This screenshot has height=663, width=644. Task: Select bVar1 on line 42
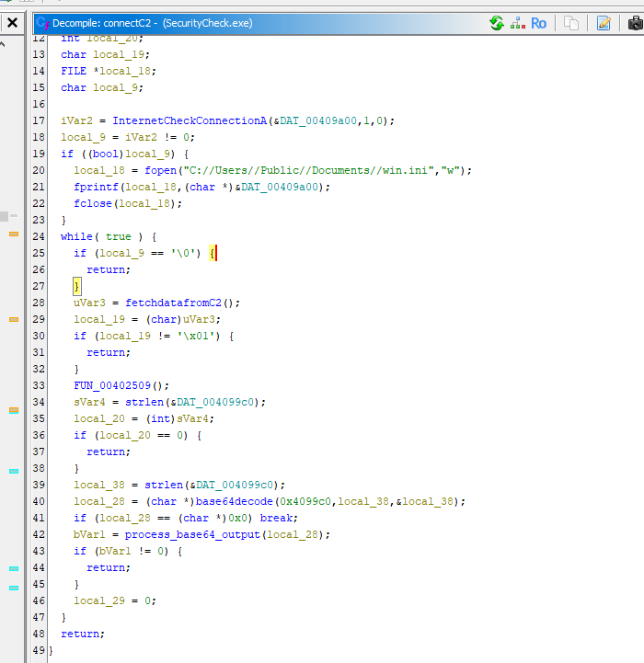[x=89, y=534]
